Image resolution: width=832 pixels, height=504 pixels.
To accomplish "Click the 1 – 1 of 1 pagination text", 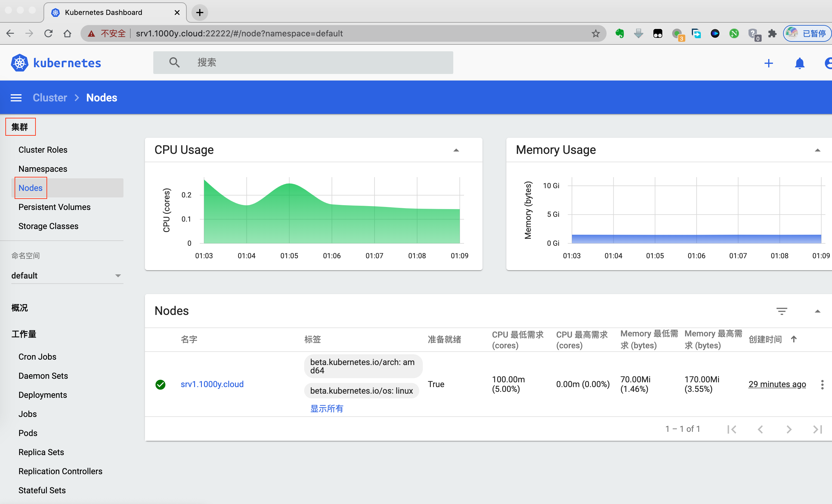I will [x=682, y=429].
